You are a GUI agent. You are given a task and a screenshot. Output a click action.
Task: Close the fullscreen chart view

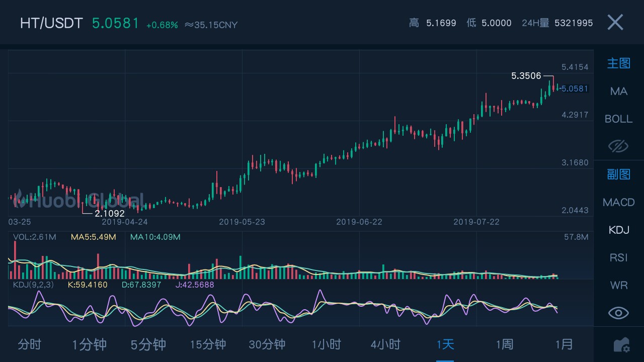(615, 23)
